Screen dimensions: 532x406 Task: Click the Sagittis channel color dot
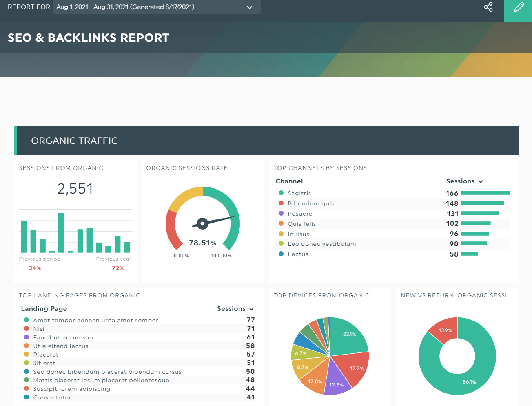(281, 193)
